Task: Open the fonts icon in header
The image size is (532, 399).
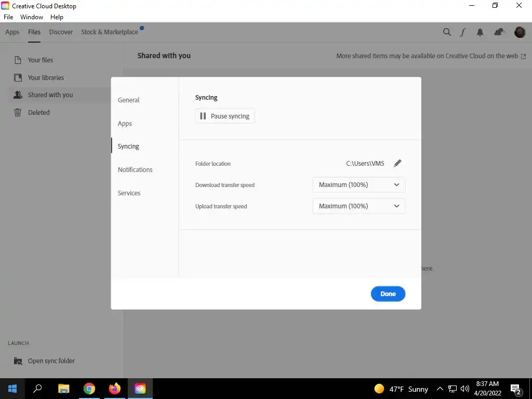Action: pyautogui.click(x=463, y=32)
